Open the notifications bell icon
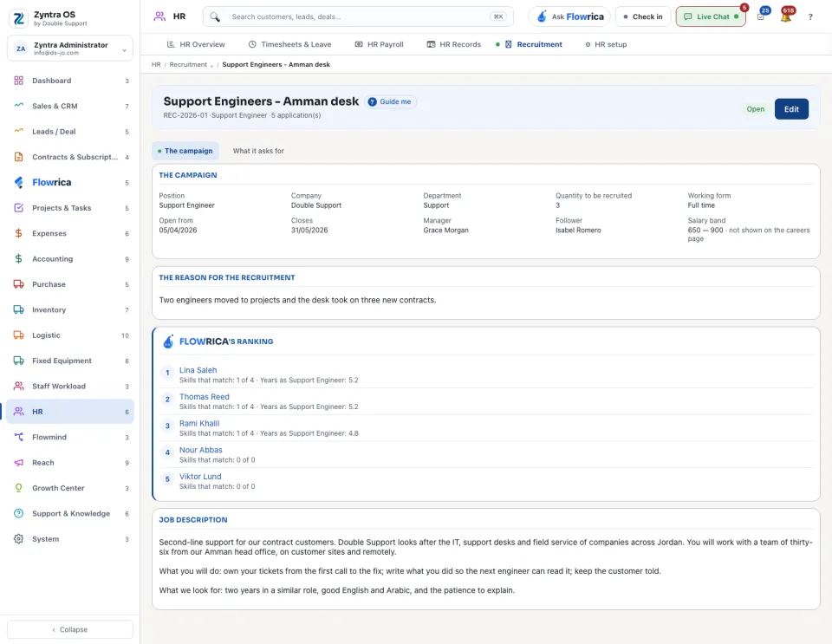The height and width of the screenshot is (644, 832). (786, 17)
